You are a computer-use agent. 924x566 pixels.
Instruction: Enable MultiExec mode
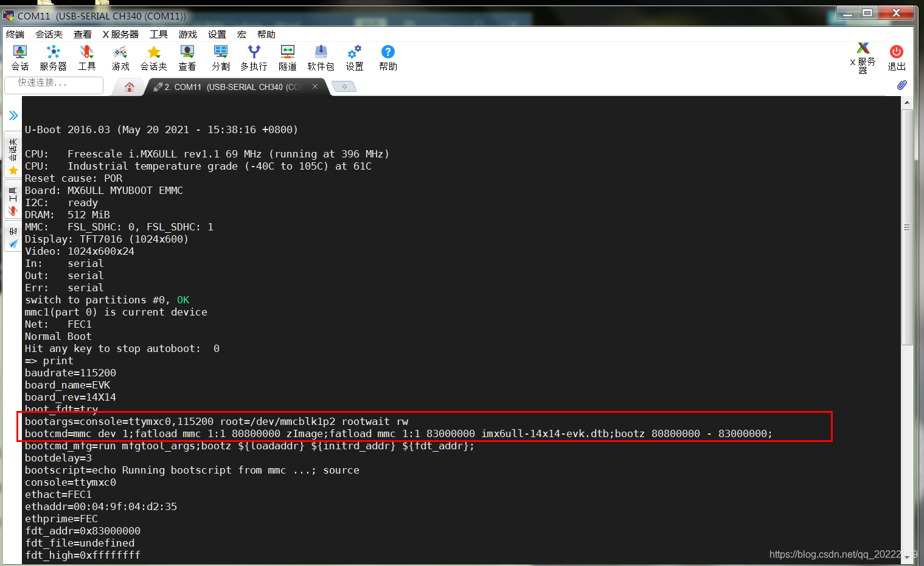point(254,58)
